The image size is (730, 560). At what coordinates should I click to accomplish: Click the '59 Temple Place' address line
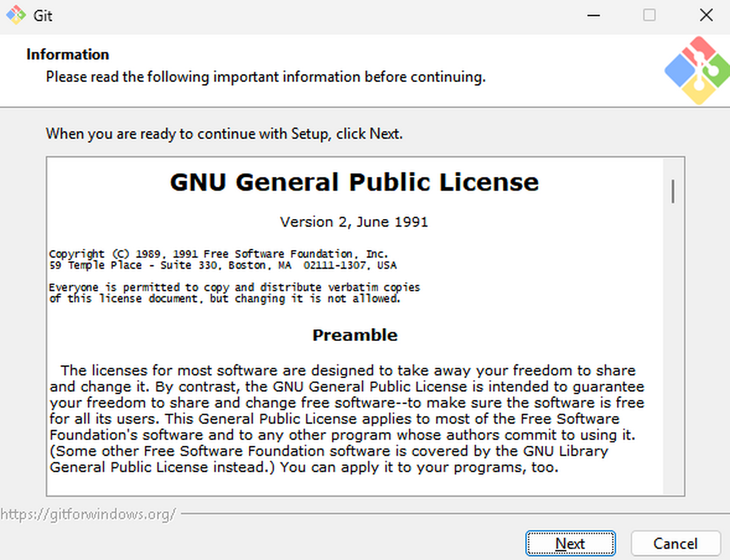[x=223, y=266]
